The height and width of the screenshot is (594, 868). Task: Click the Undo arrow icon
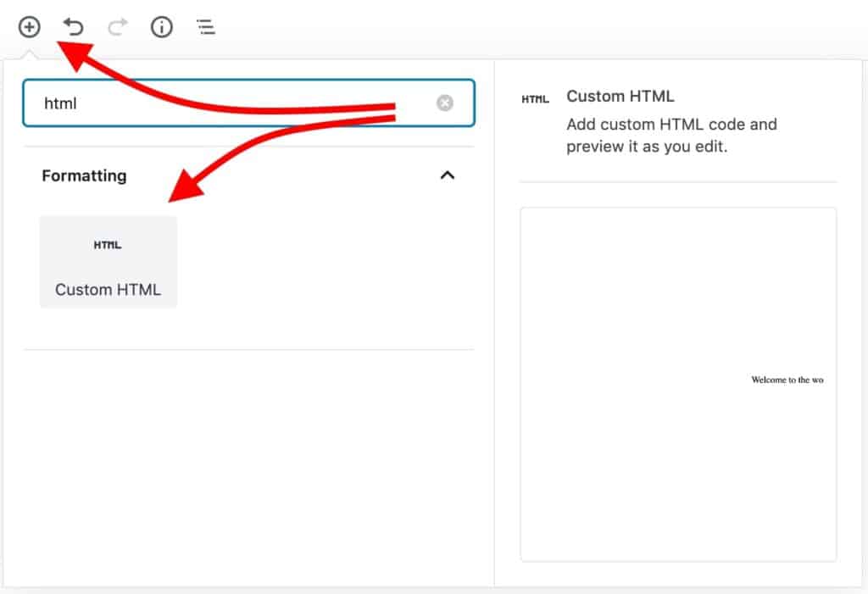[73, 26]
